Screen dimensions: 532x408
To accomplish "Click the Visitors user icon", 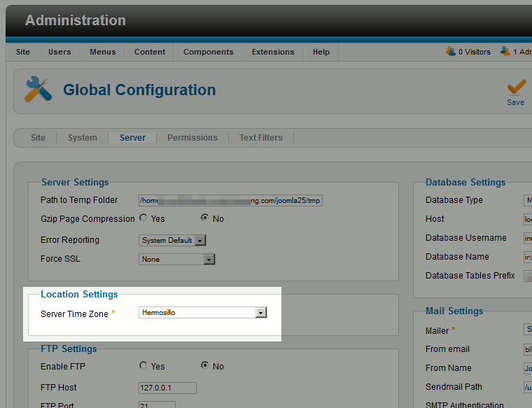I will coord(451,51).
